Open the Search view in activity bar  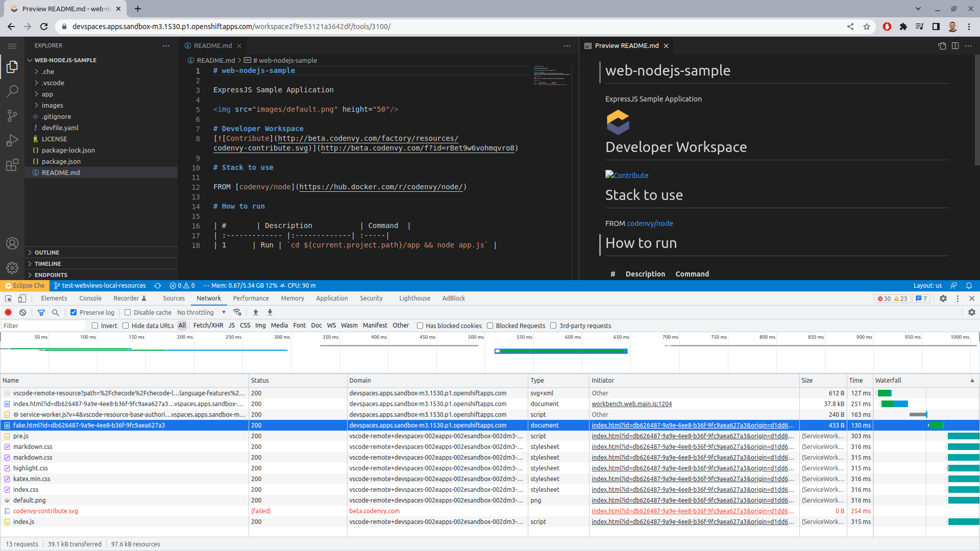[12, 91]
